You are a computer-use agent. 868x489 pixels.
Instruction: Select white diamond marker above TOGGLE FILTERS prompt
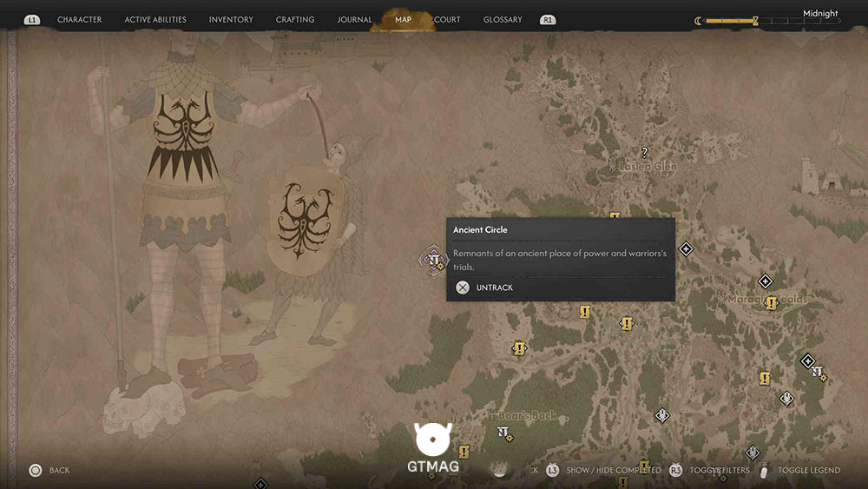coord(753,453)
